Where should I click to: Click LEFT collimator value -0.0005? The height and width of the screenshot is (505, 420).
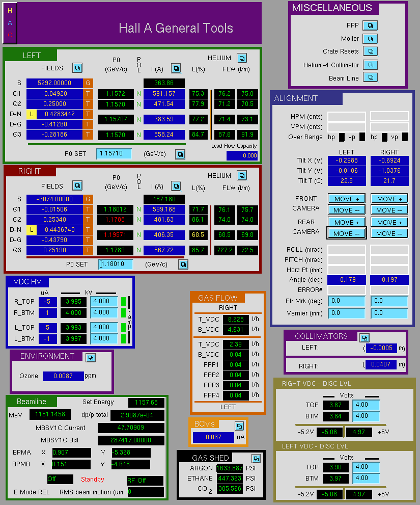(x=381, y=348)
